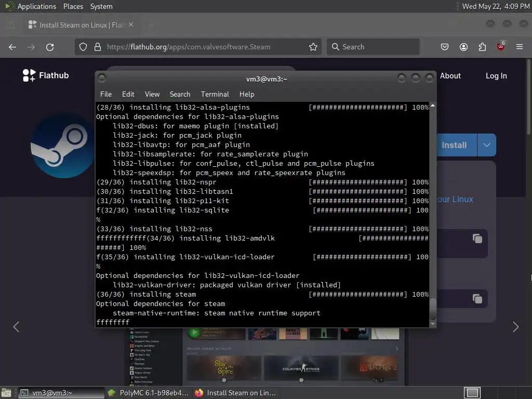Go back in Firefox history
This screenshot has height=399, width=532.
tap(12, 47)
